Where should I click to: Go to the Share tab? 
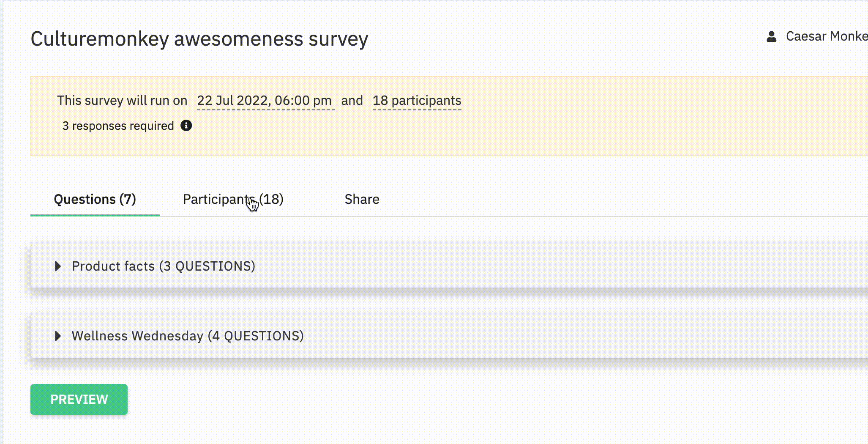362,199
